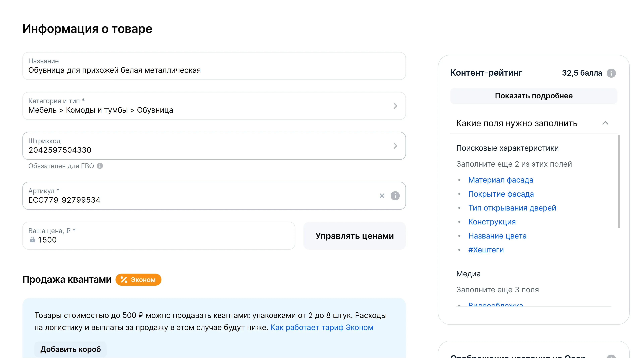
Task: Click the Показать подробнее button
Action: [x=533, y=96]
